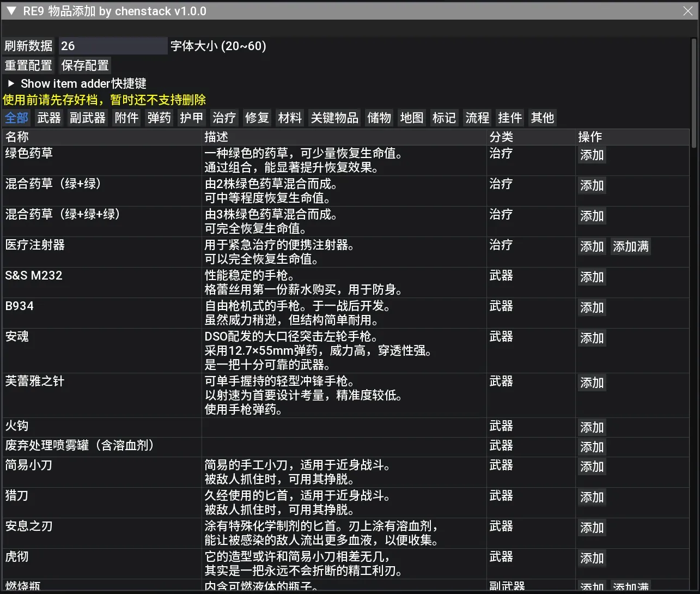
Task: Add 绿色药草 with its 添加 button
Action: click(x=592, y=155)
